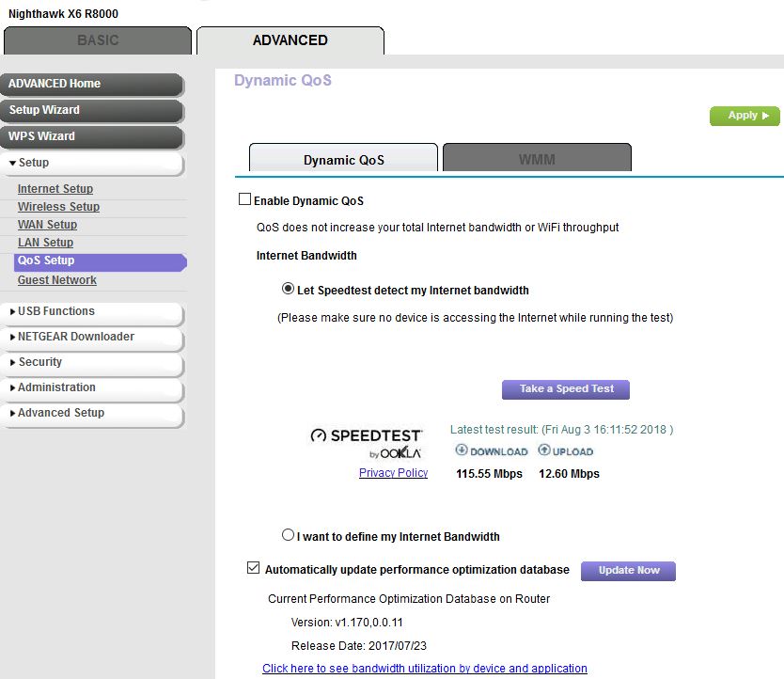Switch to the BASIC tab
The width and height of the screenshot is (784, 679).
98,40
